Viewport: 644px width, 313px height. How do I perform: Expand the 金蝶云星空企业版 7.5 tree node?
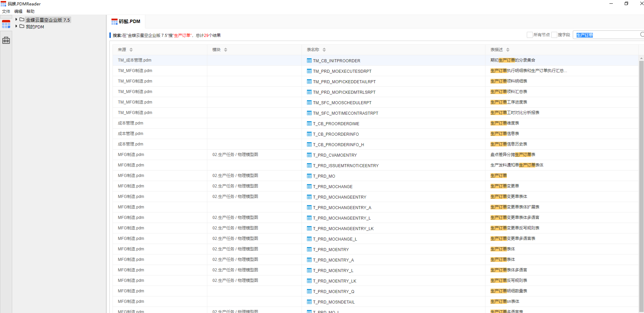tap(16, 20)
